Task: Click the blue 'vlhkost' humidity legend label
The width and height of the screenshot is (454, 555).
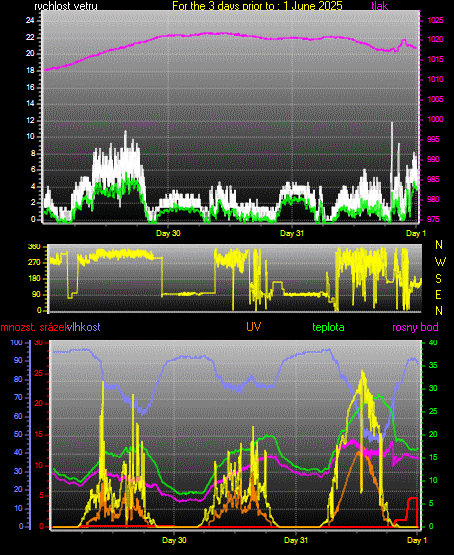Action: pos(84,327)
